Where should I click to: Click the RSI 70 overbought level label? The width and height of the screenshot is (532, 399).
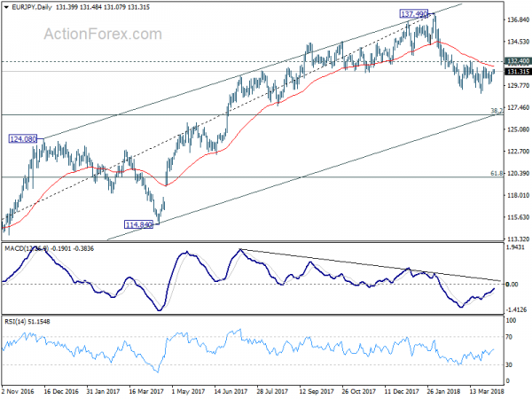coord(509,337)
